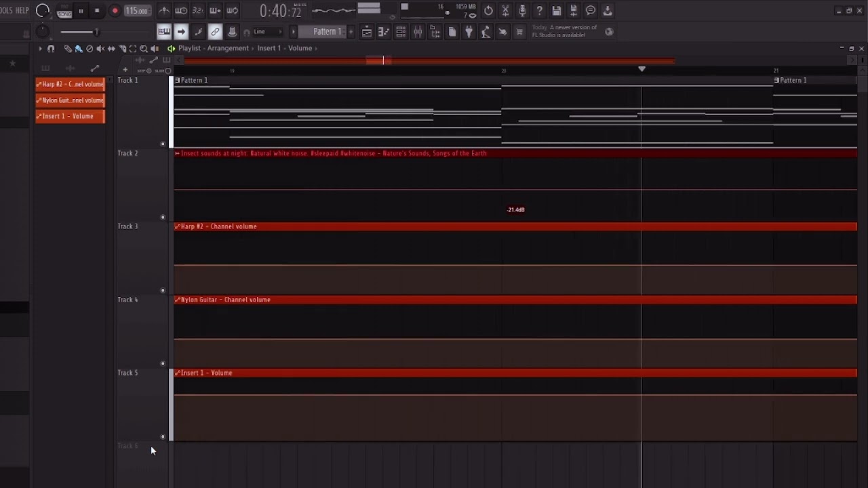Toggle typing keyboard to piano
868x488 pixels.
coord(164,31)
